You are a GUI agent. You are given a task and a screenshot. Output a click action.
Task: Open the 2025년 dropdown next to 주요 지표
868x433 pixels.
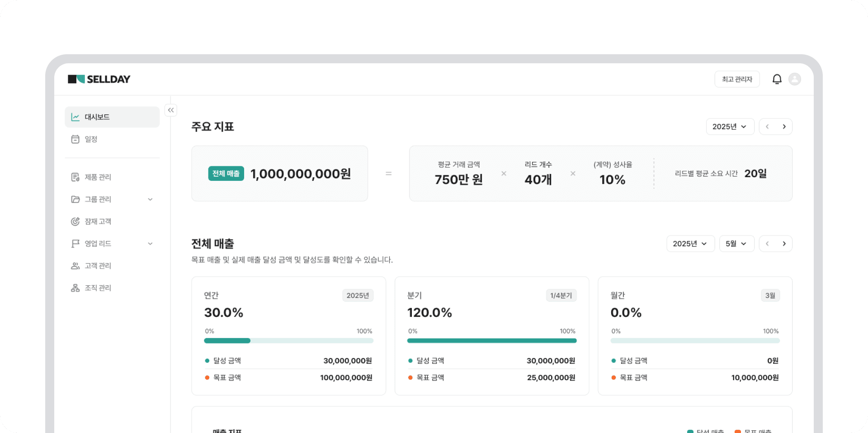click(x=730, y=127)
